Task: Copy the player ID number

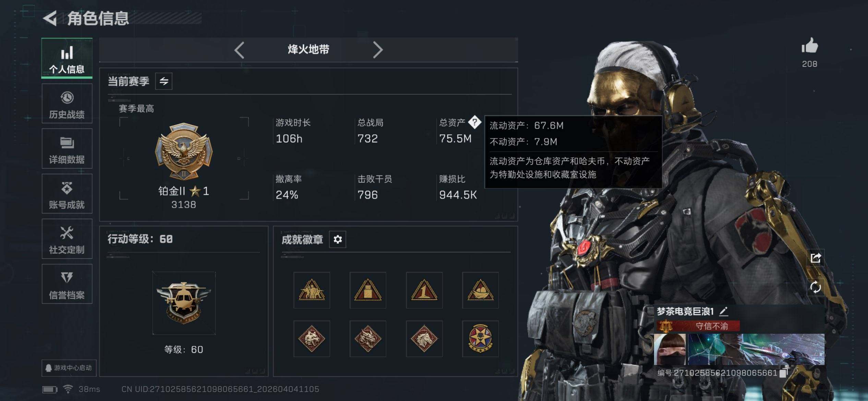Action: 783,373
